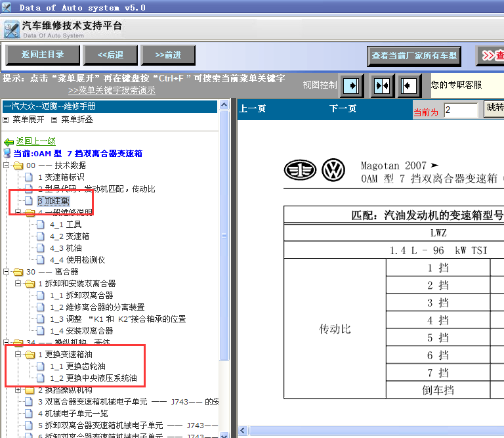The width and height of the screenshot is (504, 438).
Task: Expand the 2 换挡操纵机构 tree node
Action: [x=18, y=390]
